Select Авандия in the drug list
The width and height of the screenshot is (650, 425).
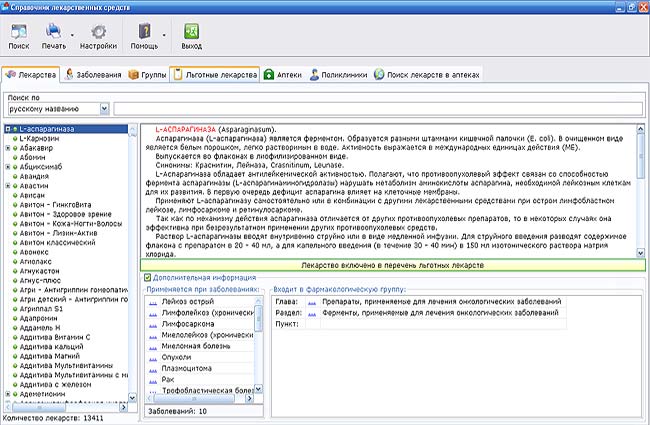[34, 176]
